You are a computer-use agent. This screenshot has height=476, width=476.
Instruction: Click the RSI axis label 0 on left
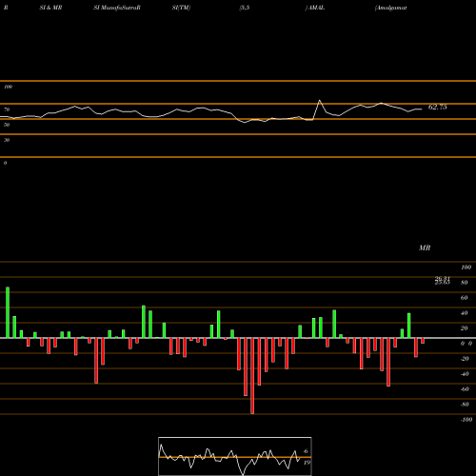click(5, 163)
